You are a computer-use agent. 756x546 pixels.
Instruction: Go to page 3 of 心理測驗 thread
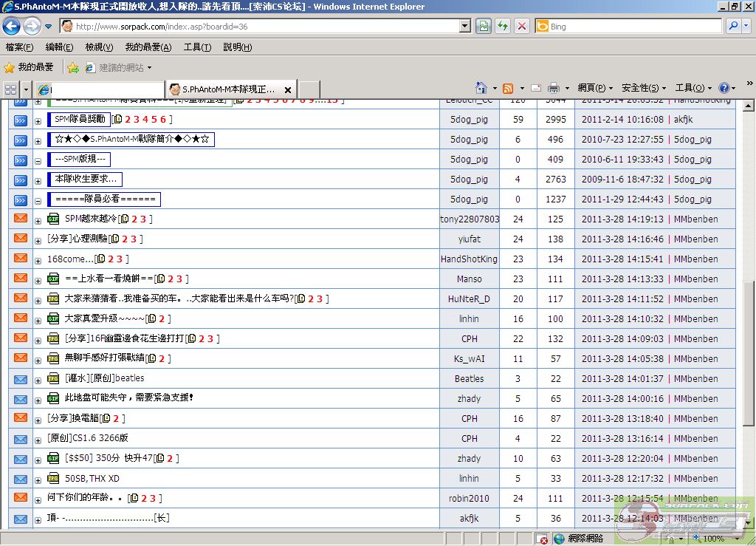pyautogui.click(x=134, y=239)
